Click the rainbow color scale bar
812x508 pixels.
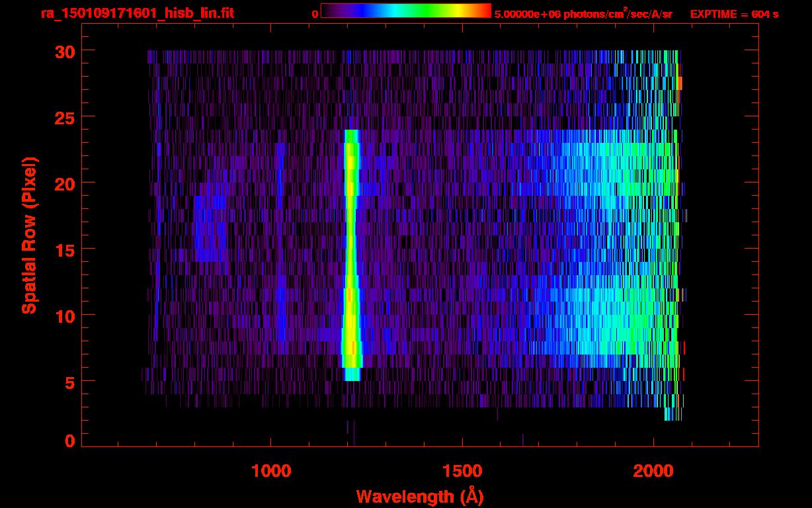click(406, 11)
